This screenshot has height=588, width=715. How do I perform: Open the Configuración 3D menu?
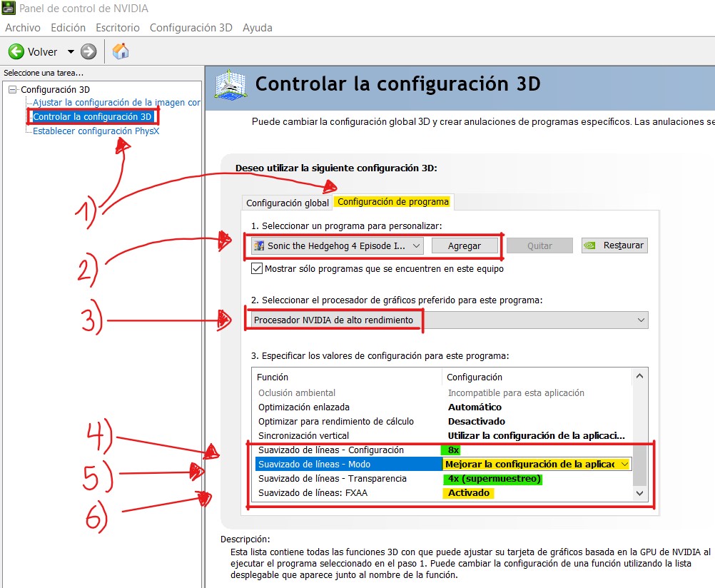191,28
